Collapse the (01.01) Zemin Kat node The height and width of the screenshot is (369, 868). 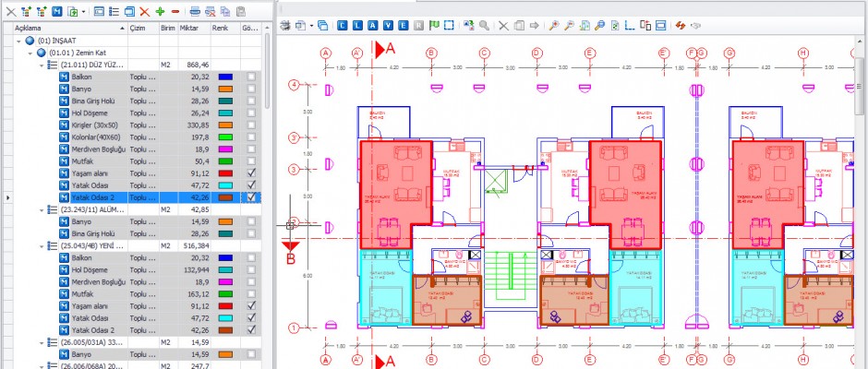pyautogui.click(x=30, y=54)
